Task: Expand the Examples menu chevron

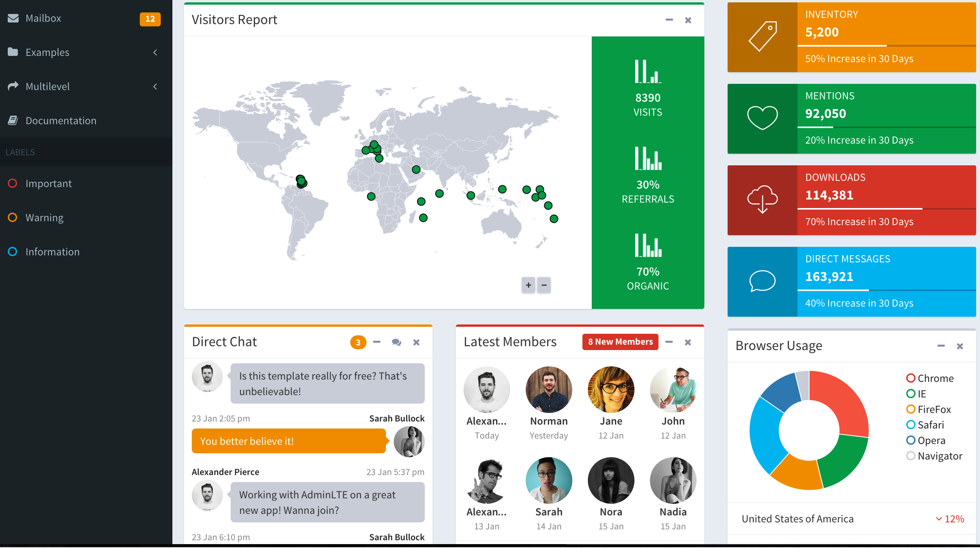Action: tap(155, 52)
